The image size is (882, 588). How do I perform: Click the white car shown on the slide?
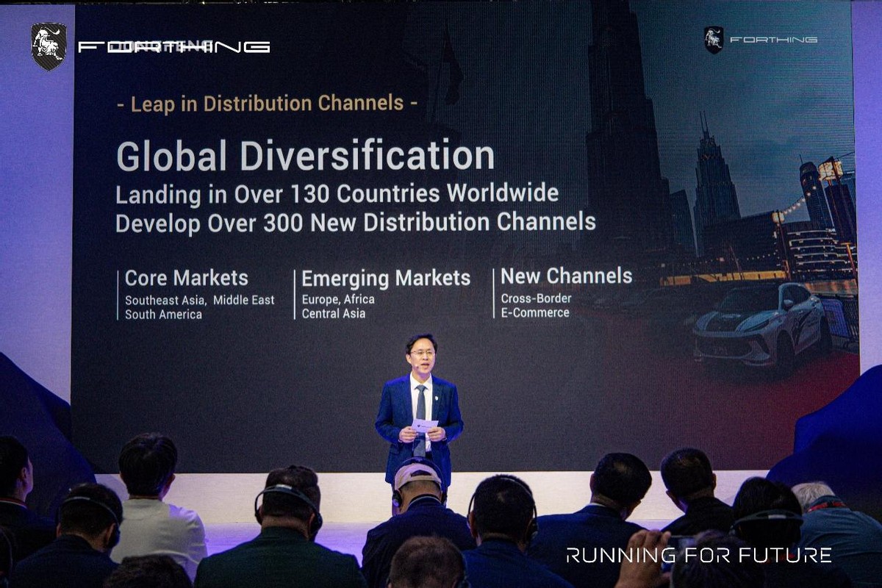pos(762,324)
